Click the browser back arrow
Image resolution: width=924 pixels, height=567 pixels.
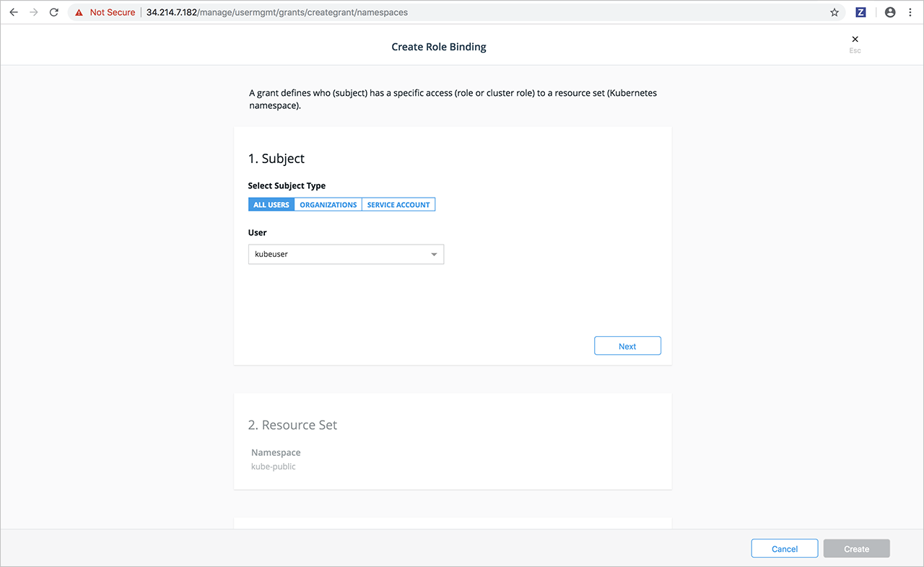coord(13,12)
